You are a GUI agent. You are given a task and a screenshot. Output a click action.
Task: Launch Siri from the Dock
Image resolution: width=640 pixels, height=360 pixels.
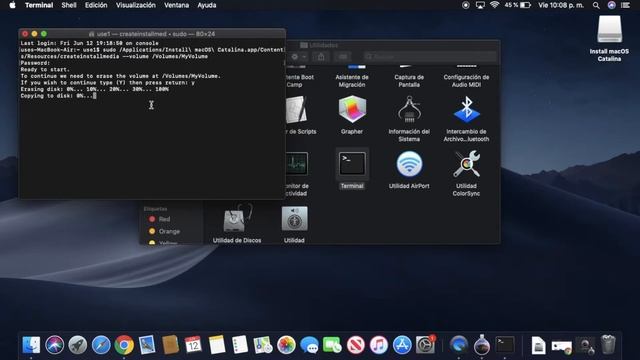(55, 345)
